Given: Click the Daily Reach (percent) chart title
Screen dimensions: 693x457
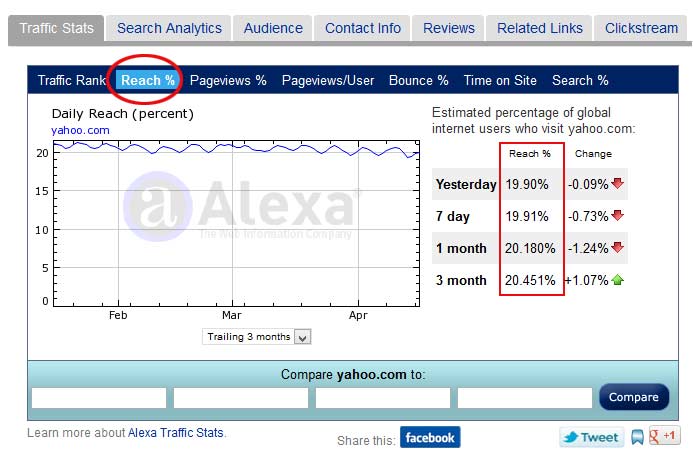Looking at the screenshot, I should click(123, 114).
